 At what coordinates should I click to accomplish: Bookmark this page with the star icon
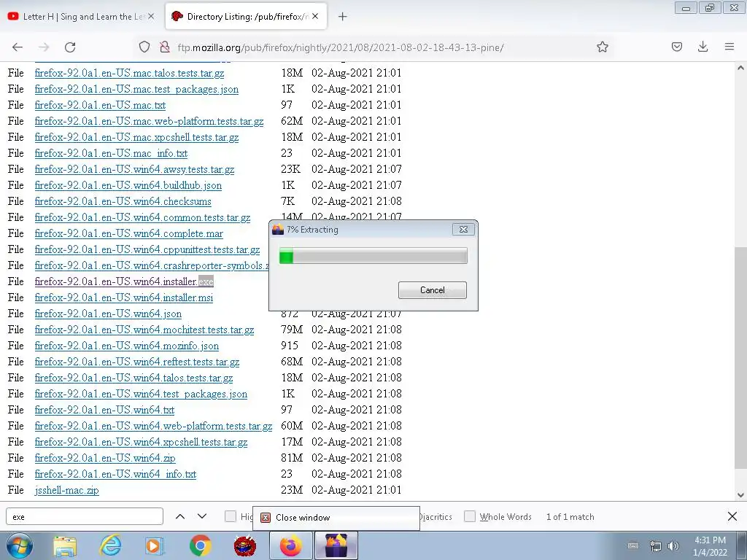click(602, 47)
